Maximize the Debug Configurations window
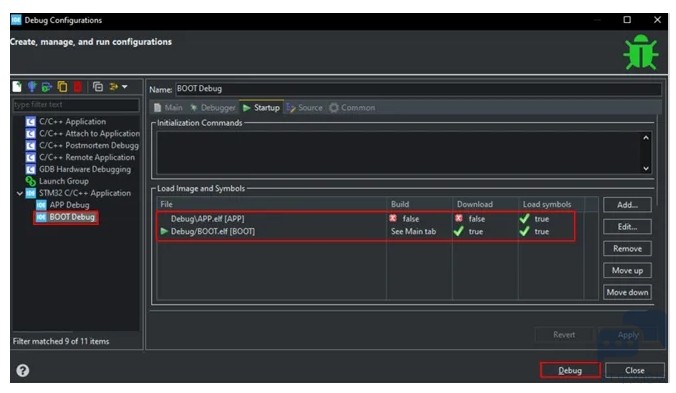676x393 pixels. click(x=627, y=20)
